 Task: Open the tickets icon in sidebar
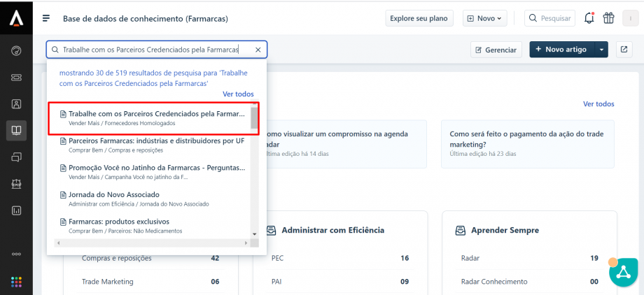[x=16, y=77]
